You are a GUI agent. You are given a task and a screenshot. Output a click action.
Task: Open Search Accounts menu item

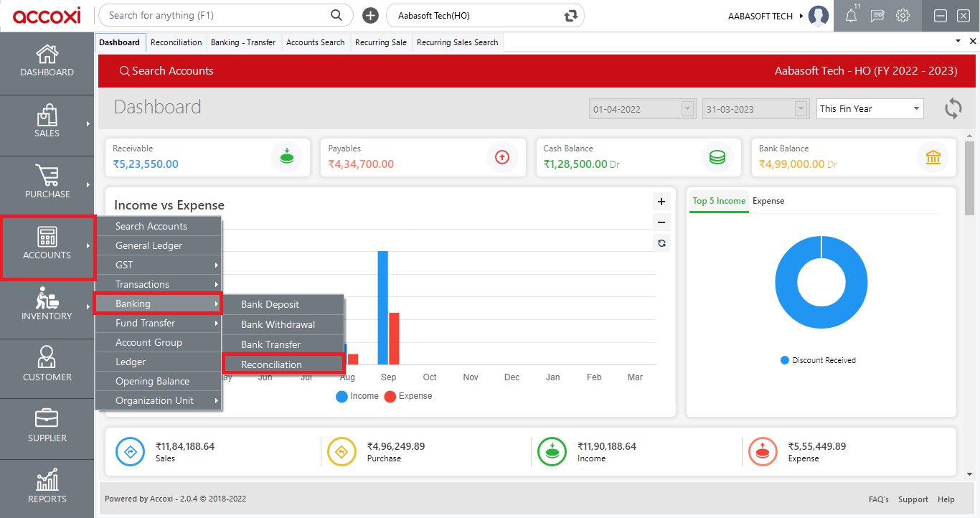click(x=158, y=226)
